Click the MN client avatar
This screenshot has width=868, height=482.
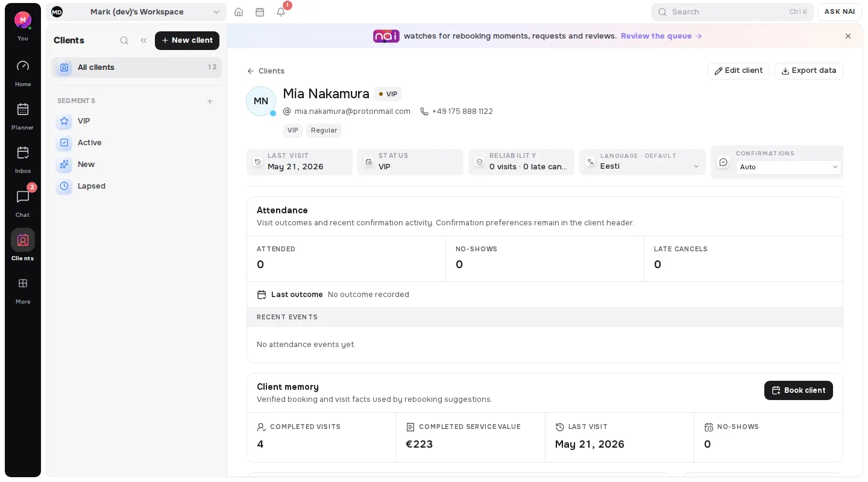(x=261, y=101)
